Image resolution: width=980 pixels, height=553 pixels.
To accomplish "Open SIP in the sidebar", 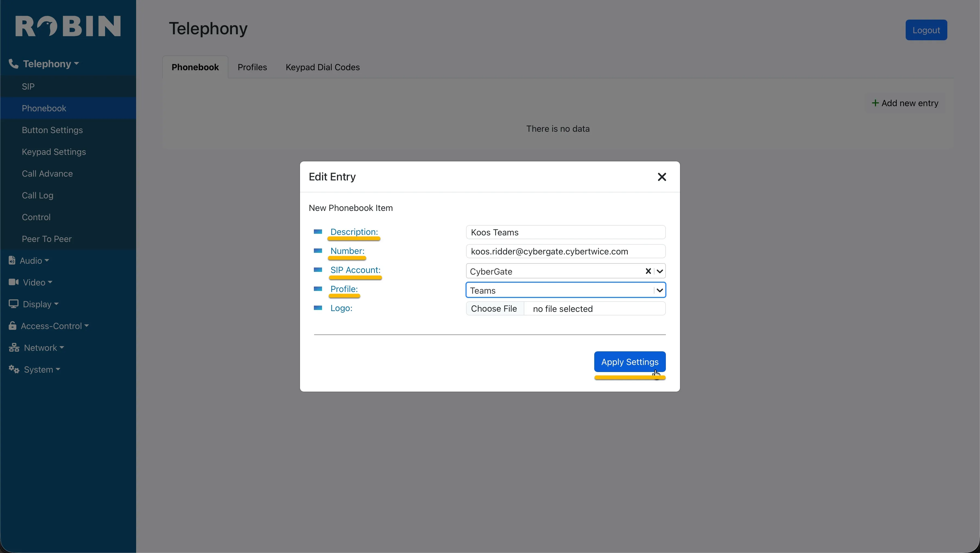I will tap(68, 86).
